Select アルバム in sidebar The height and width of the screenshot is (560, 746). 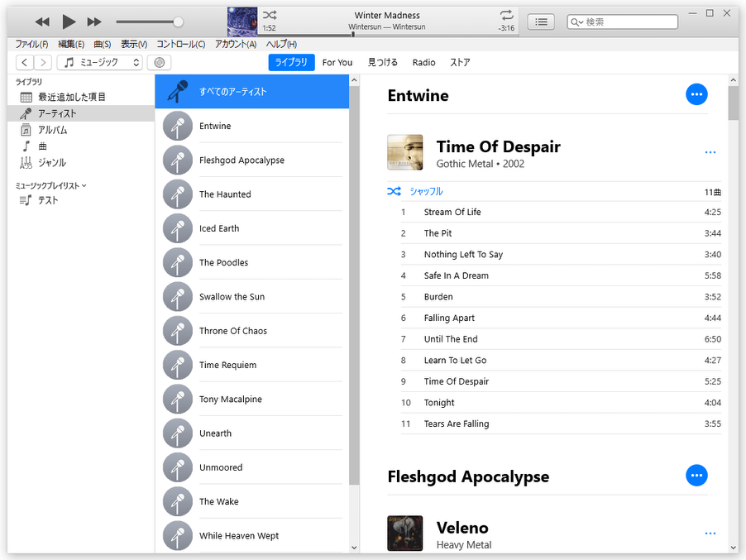(81, 130)
